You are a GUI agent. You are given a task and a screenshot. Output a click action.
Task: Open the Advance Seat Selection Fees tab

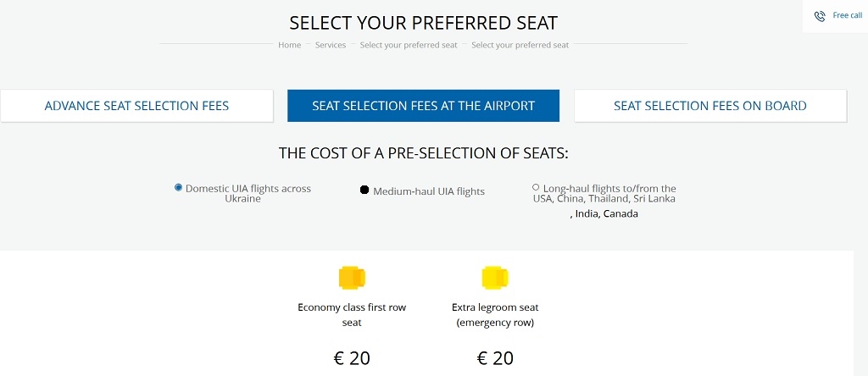[136, 106]
